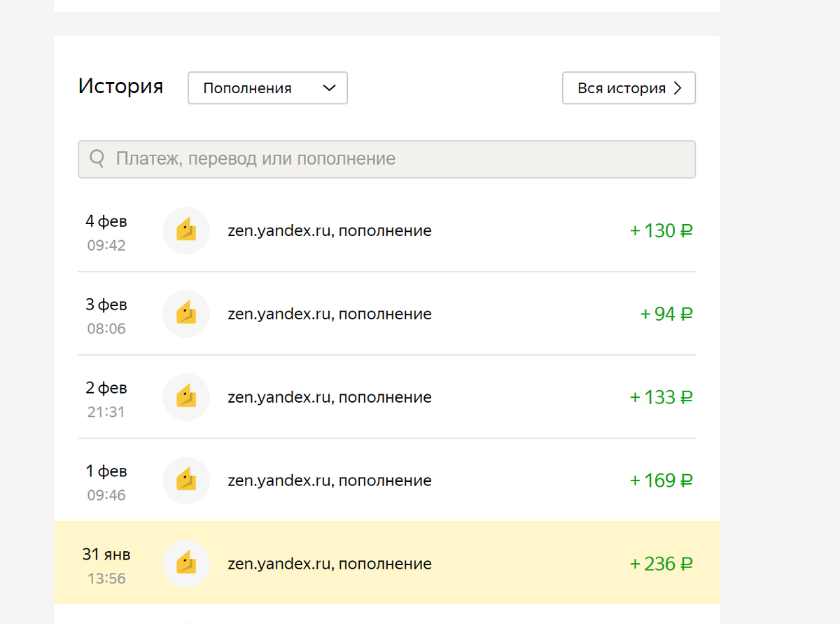Open the 2 фев zen.yandex.ru top-up entry
Screen dimensions: 840x624
(386, 397)
